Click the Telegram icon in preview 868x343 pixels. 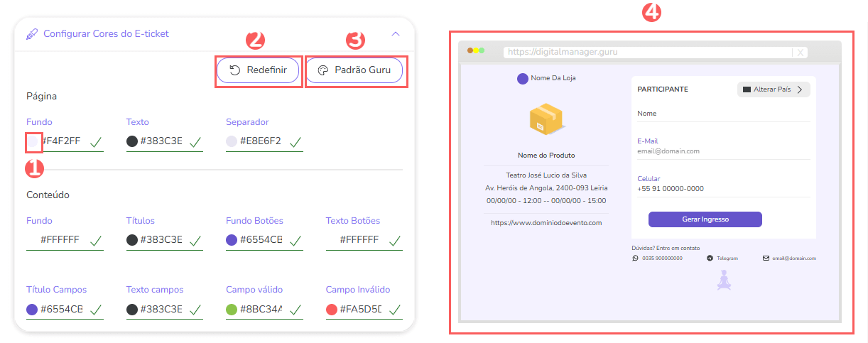tap(710, 258)
